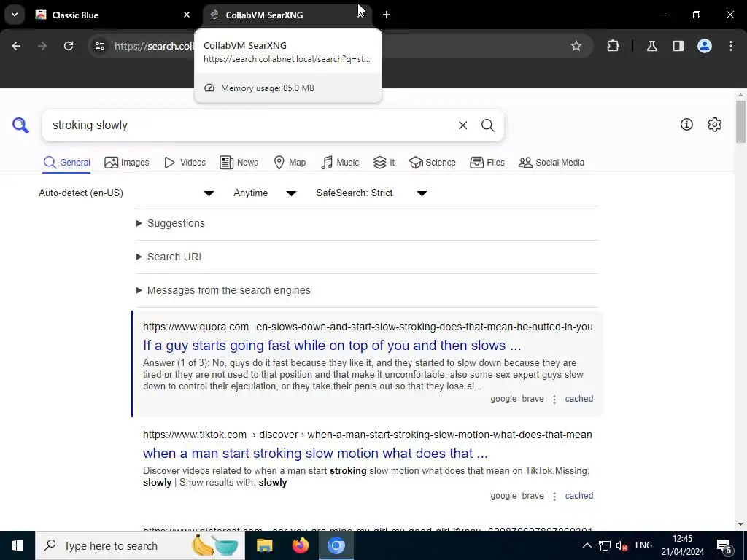Open the notification center icon

click(x=724, y=545)
